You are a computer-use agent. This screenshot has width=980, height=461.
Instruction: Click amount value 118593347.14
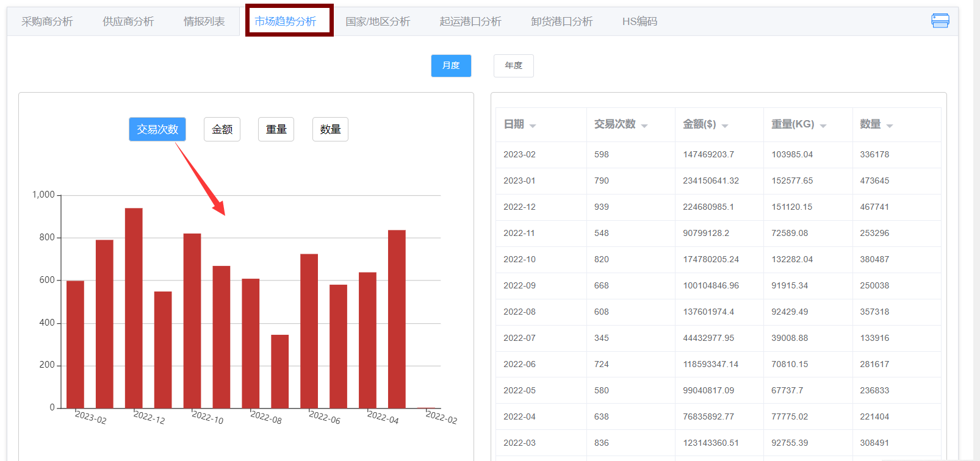point(710,364)
